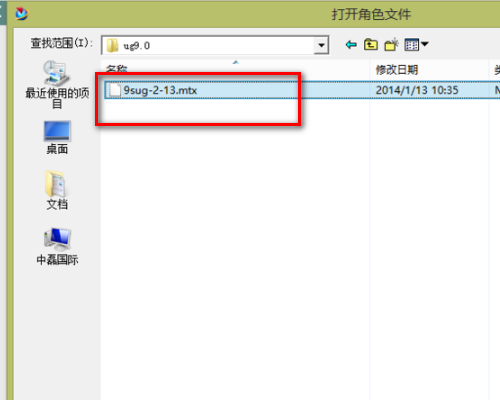Go up one folder level
The height and width of the screenshot is (400, 500).
pyautogui.click(x=371, y=44)
